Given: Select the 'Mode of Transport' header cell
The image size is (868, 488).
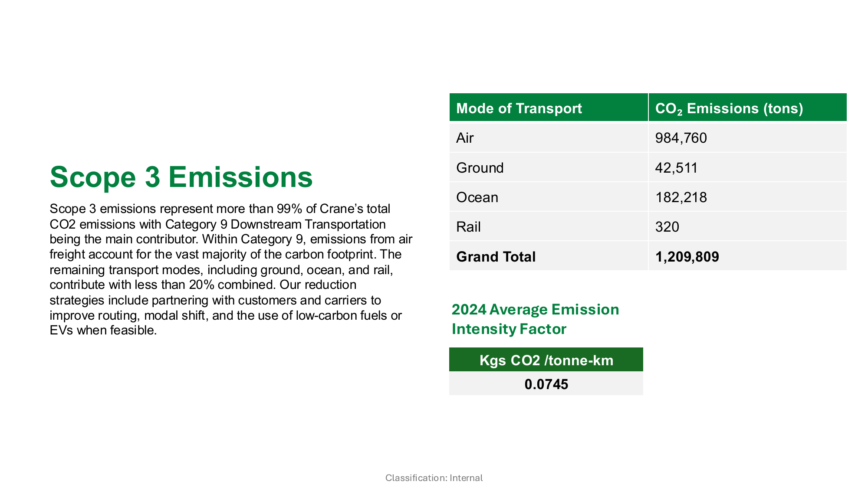Looking at the screenshot, I should point(549,108).
